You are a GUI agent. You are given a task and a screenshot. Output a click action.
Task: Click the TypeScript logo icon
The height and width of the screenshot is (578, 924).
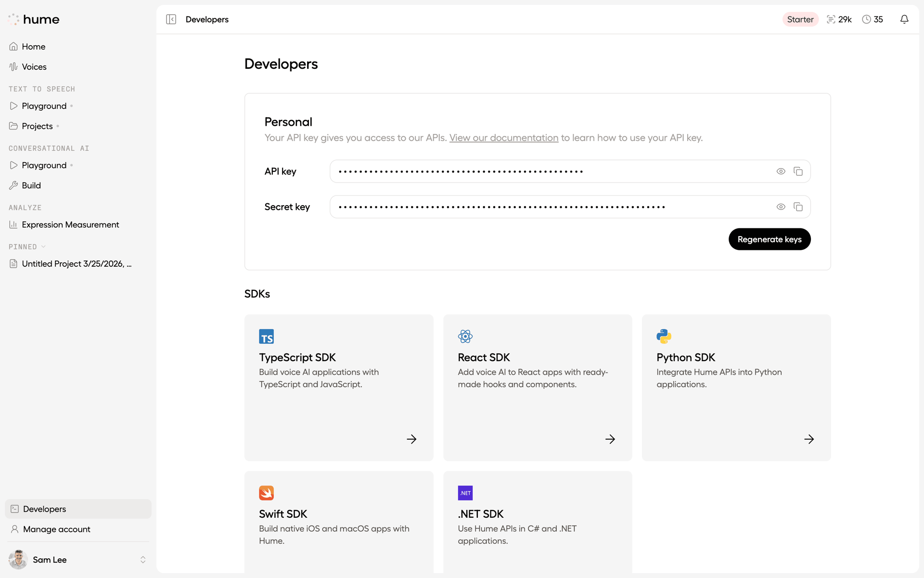(266, 336)
